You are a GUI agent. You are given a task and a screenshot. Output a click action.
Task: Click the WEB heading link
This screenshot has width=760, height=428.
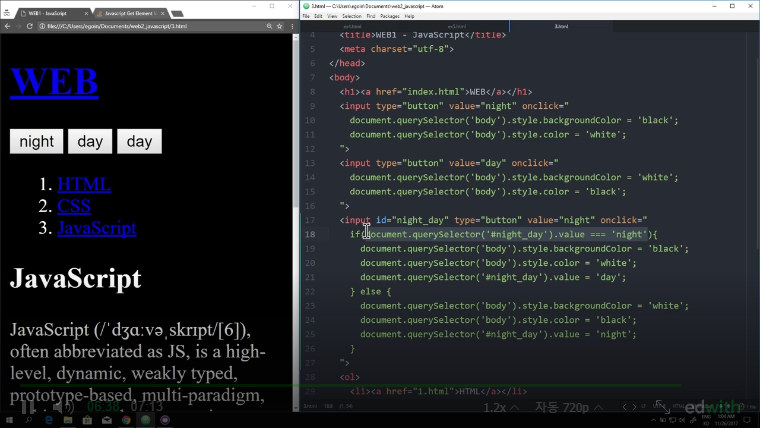click(54, 81)
